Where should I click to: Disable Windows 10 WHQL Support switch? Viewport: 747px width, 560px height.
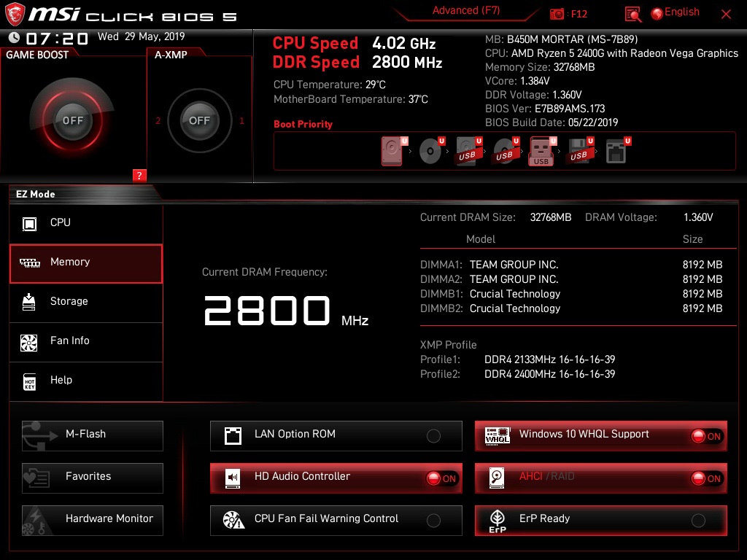tap(706, 436)
